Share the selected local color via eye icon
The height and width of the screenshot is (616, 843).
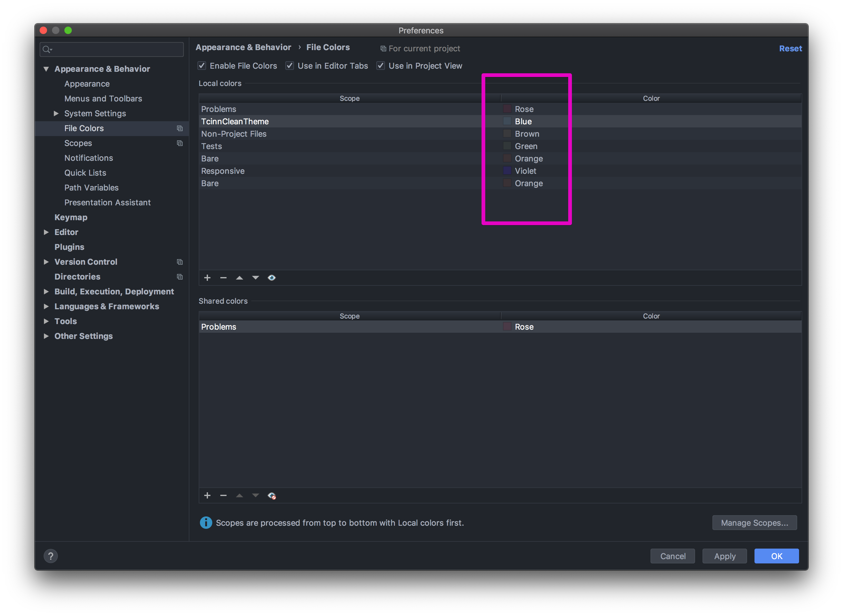coord(271,277)
